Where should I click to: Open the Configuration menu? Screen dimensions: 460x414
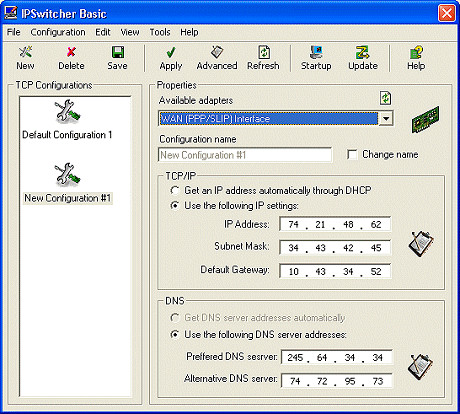58,32
